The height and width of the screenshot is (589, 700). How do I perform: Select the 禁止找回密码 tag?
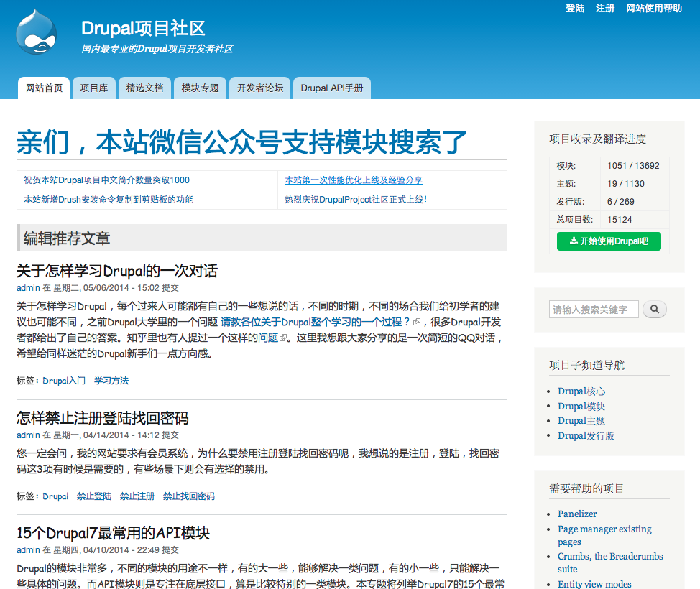(189, 496)
